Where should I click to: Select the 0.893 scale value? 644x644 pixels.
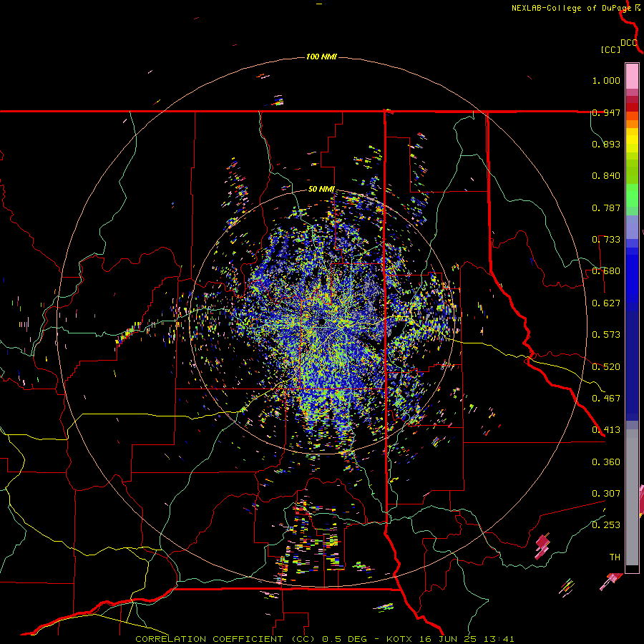(x=606, y=144)
